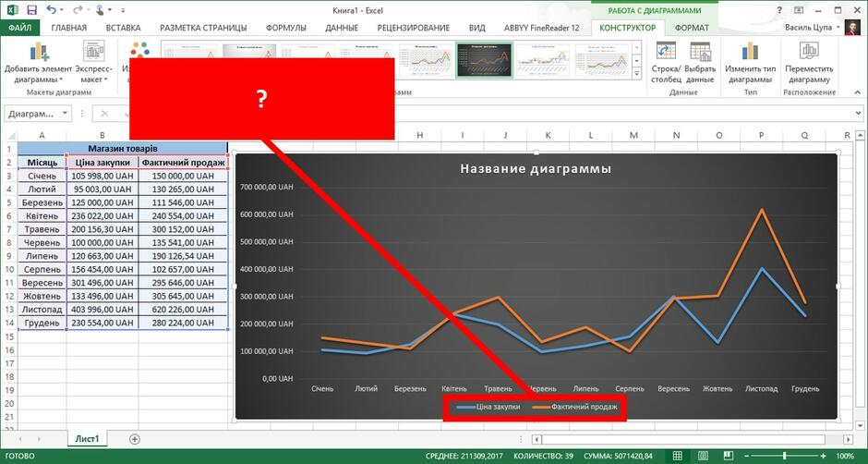Image resolution: width=868 pixels, height=464 pixels.
Task: Open the Василь Цупа account dropdown
Action: coord(812,27)
